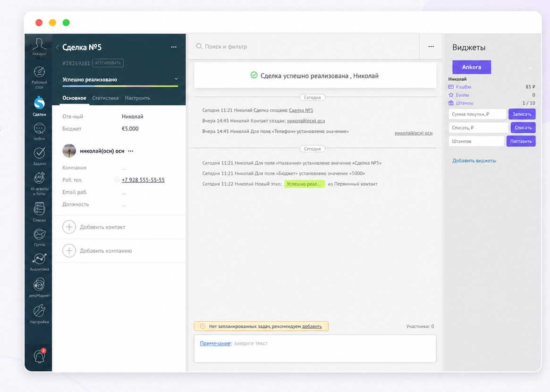The height and width of the screenshot is (392, 550).
Task: Click the Должность empty value
Action: point(124,205)
